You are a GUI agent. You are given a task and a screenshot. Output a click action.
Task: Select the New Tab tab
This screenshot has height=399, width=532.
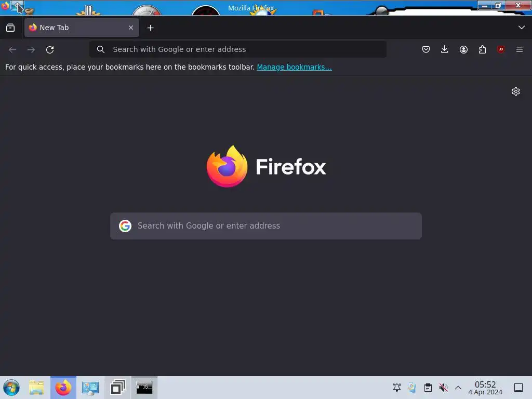click(82, 28)
